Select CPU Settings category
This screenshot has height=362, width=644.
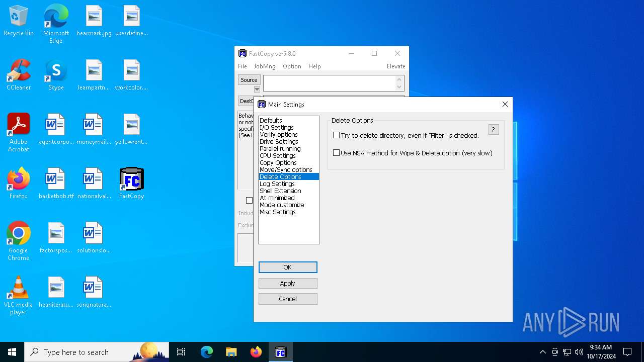pyautogui.click(x=289, y=155)
